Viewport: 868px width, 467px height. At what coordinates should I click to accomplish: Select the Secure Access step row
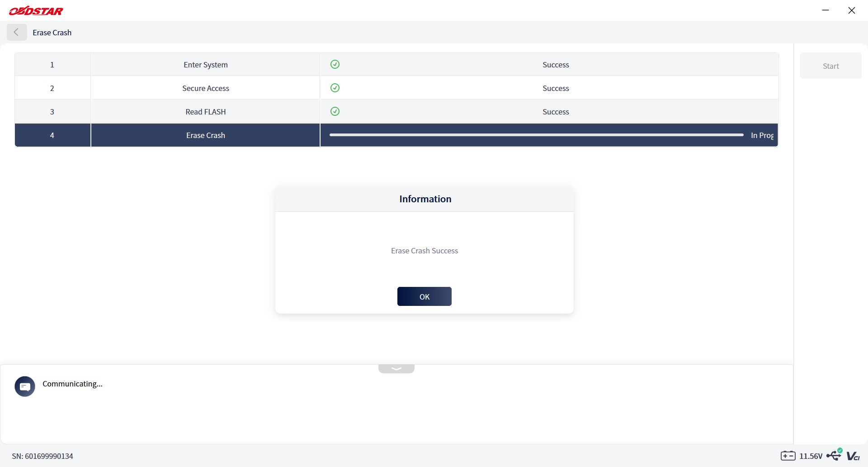[396, 88]
